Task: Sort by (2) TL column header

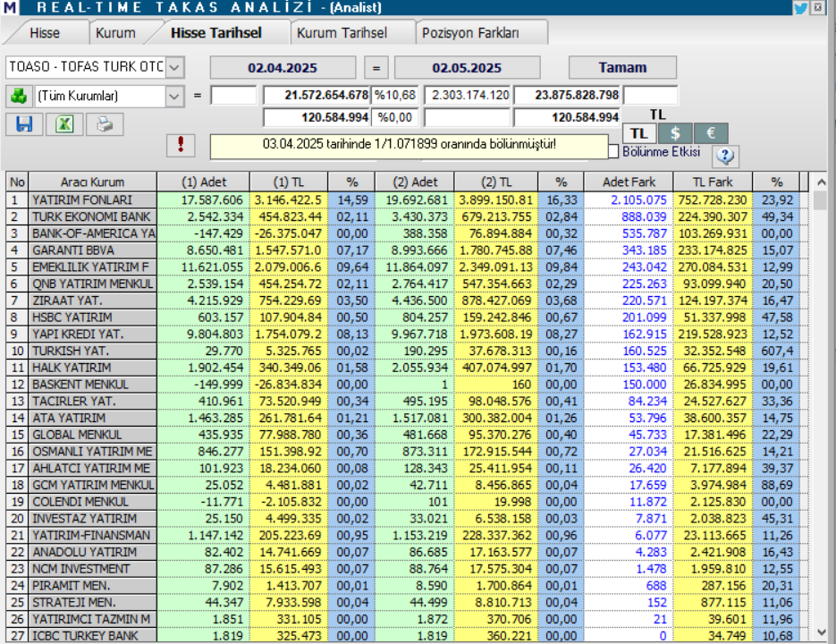Action: [x=496, y=182]
